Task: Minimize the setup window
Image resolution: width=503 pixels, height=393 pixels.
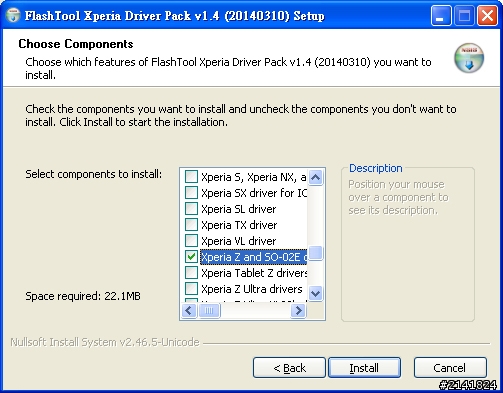Action: tap(441, 15)
